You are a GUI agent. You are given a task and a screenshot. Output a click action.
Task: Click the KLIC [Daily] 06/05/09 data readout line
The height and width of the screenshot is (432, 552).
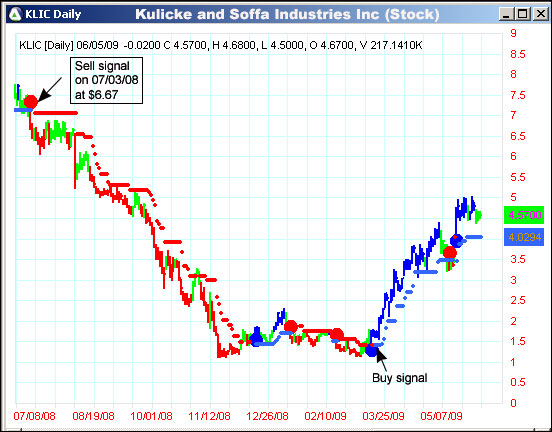pyautogui.click(x=220, y=45)
